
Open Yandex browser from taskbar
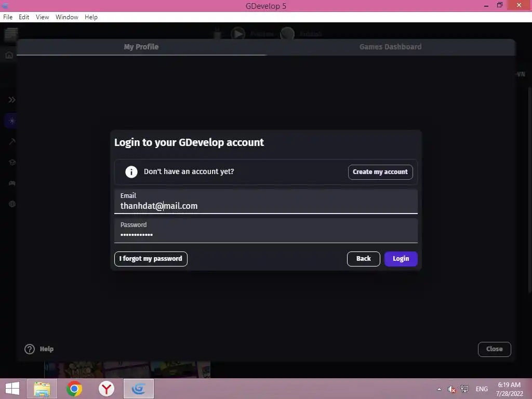tap(106, 389)
